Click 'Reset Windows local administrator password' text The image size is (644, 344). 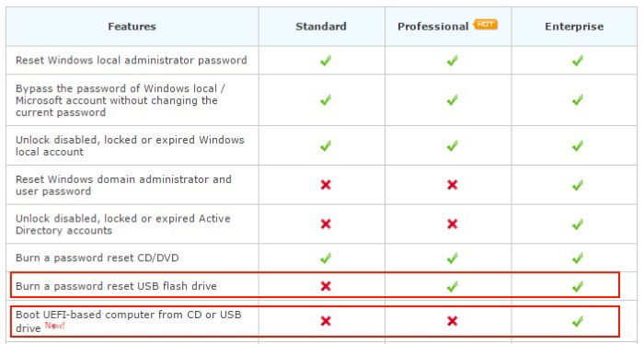tap(131, 61)
